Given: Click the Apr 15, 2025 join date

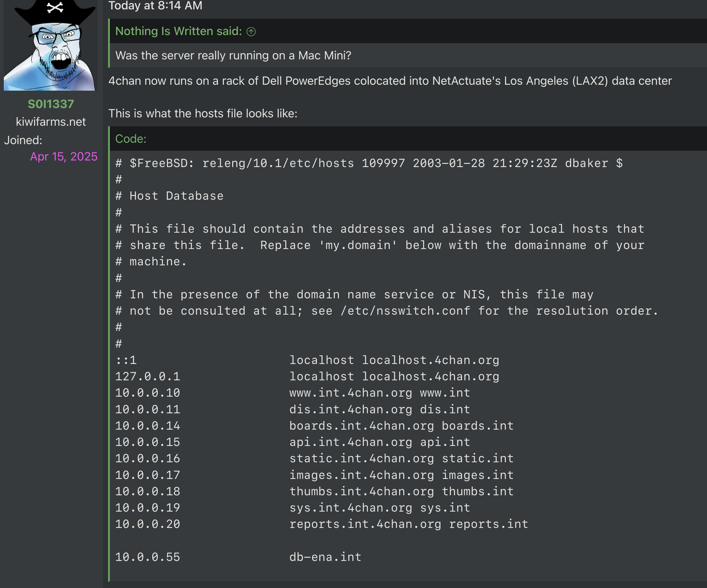Looking at the screenshot, I should pos(64,156).
